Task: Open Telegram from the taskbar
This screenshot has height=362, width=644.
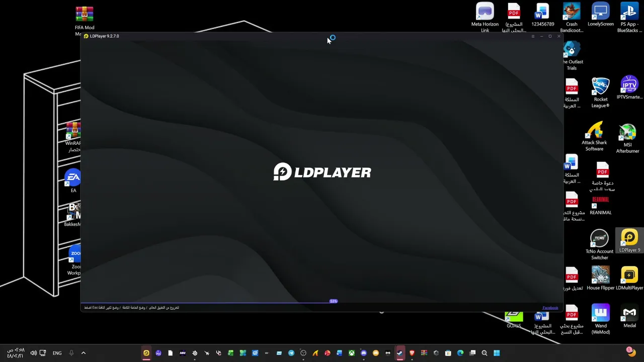Action: pos(291,353)
